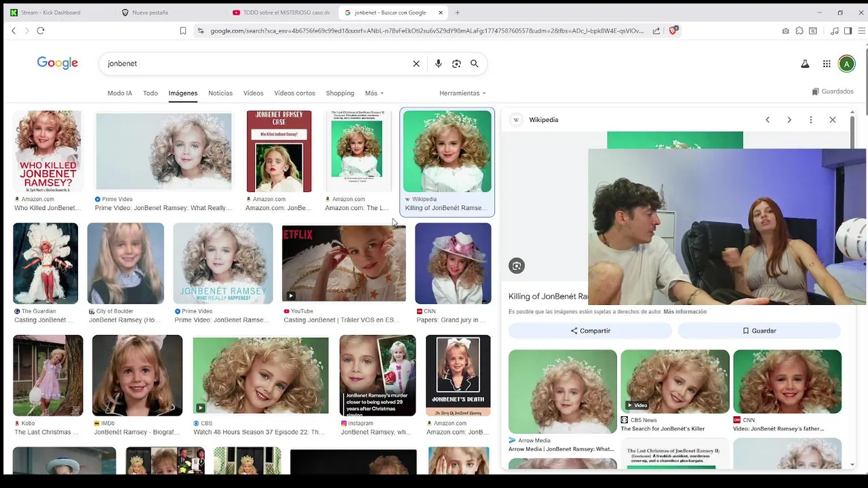Open the Vídeos cortos tab
Screen dimensions: 868x488
click(294, 93)
